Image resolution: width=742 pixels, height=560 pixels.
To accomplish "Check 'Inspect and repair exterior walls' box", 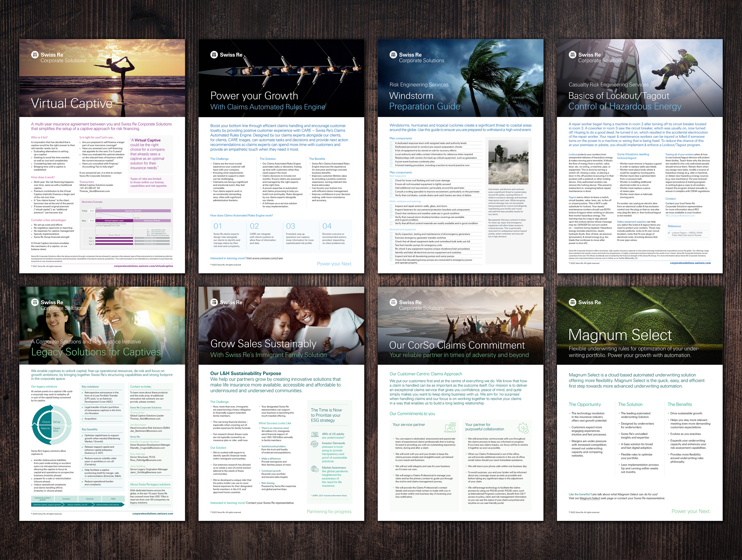I will pyautogui.click(x=391, y=206).
